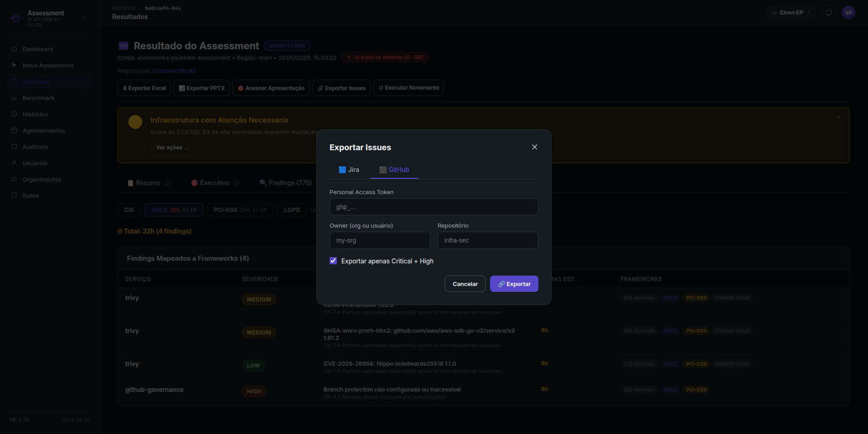
Task: Click the Histórico clock icon
Action: [x=14, y=114]
